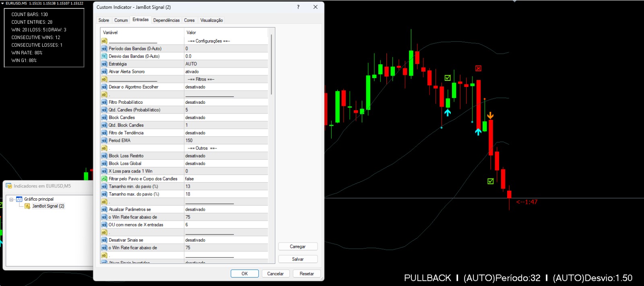The image size is (644, 286).
Task: Click the Tamanho min. do pavio value 13
Action: pyautogui.click(x=226, y=186)
